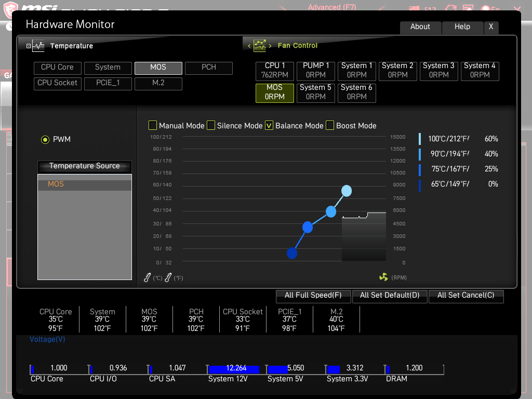Click the System 5V 5.050 voltage bar
This screenshot has width=532, height=399.
coord(296,369)
